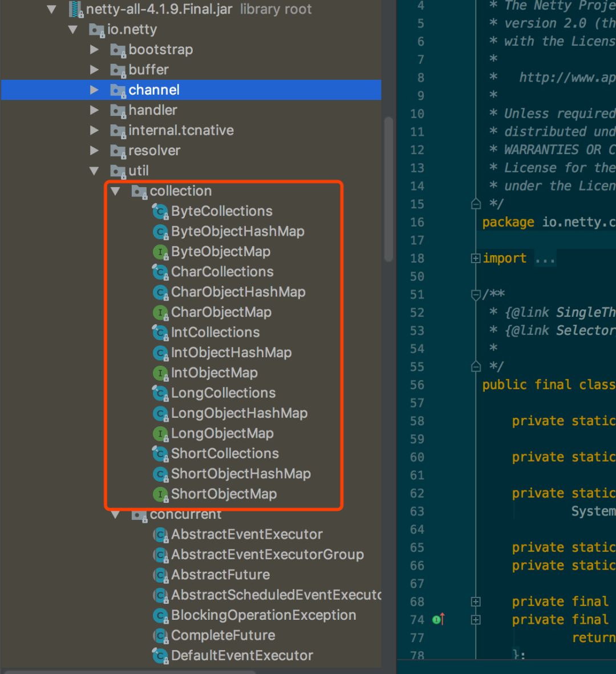
Task: Collapse the netty-all-4.1.9.Final.jar library root
Action: tap(51, 9)
